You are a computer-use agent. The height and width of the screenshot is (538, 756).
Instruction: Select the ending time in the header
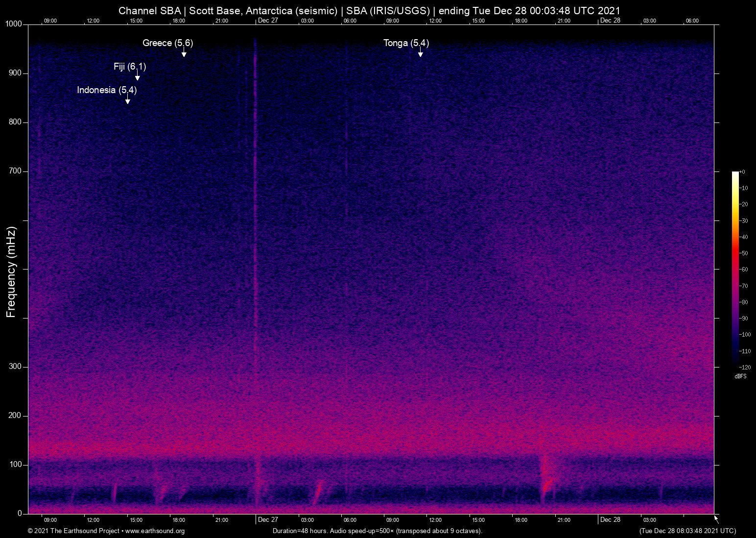click(531, 10)
